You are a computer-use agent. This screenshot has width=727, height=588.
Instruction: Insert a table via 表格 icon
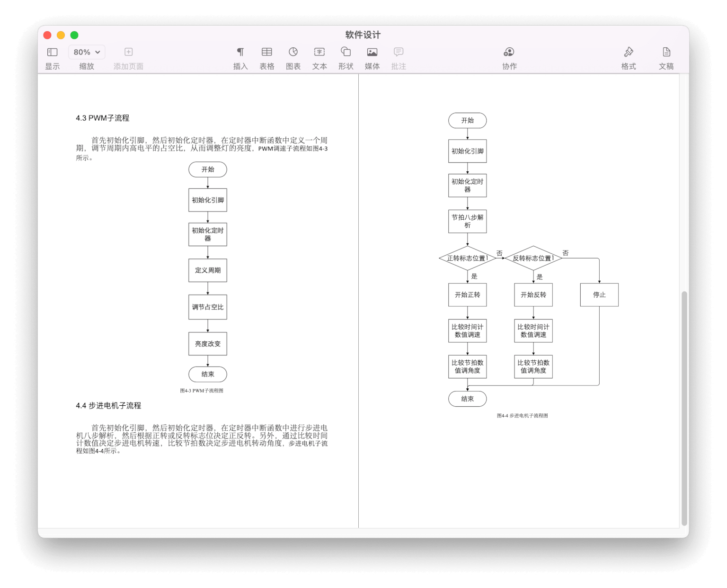[267, 52]
